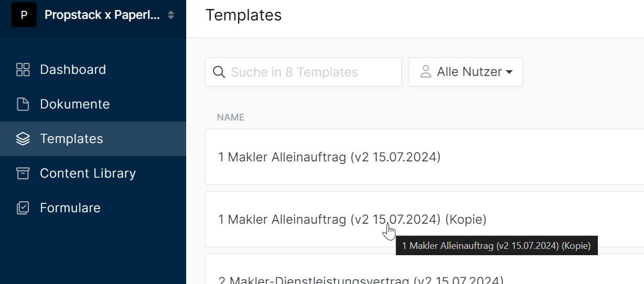Click the magnifying glass search icon

click(219, 72)
